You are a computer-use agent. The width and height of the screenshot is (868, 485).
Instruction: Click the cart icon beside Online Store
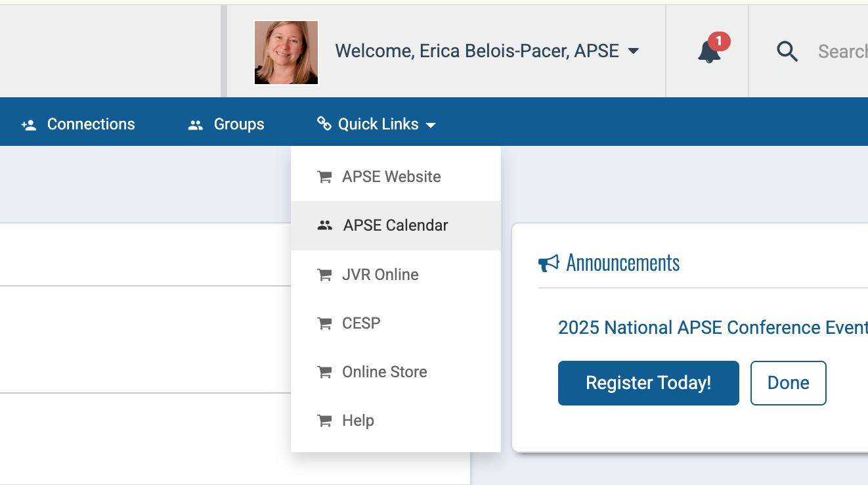pos(324,372)
